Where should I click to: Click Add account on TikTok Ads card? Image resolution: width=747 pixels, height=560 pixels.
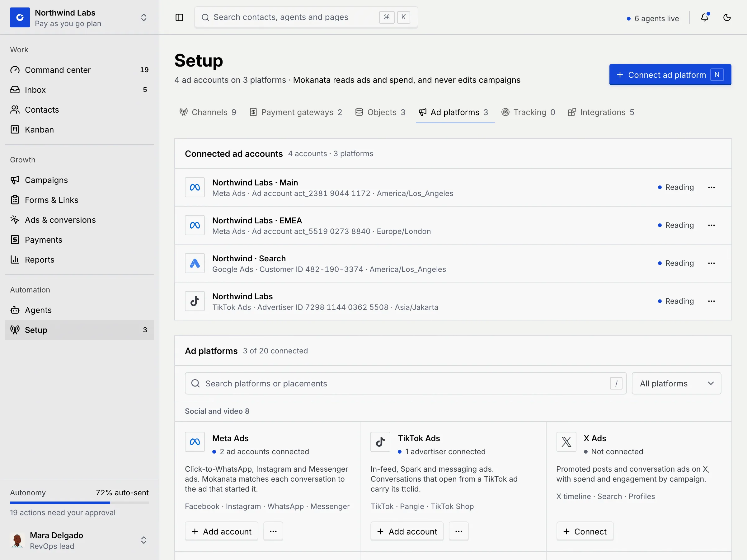(407, 531)
